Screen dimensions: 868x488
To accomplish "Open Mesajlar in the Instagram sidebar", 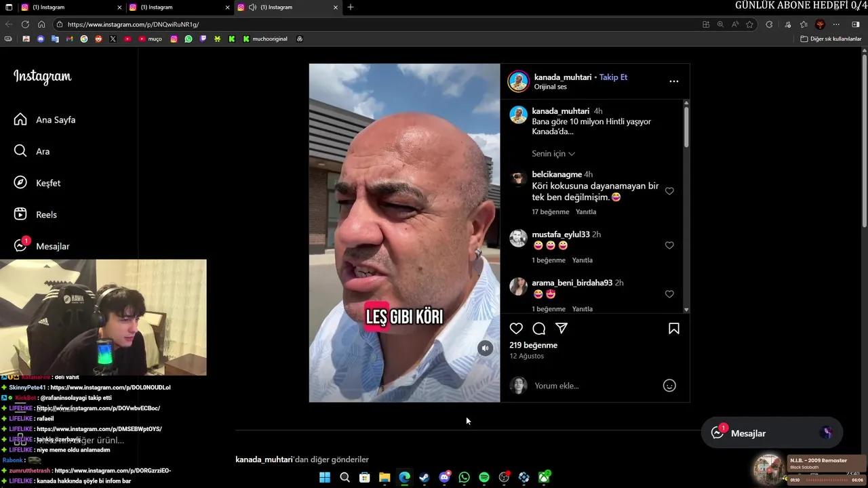I will click(x=42, y=246).
